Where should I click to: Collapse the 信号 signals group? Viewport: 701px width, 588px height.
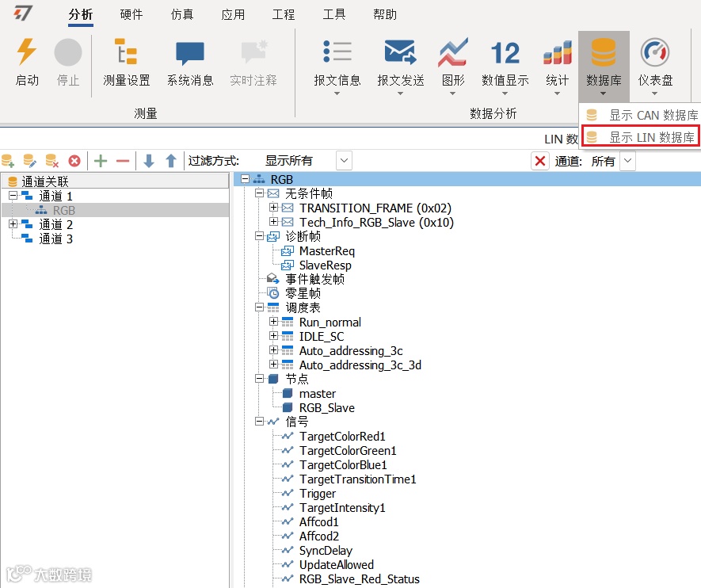259,422
